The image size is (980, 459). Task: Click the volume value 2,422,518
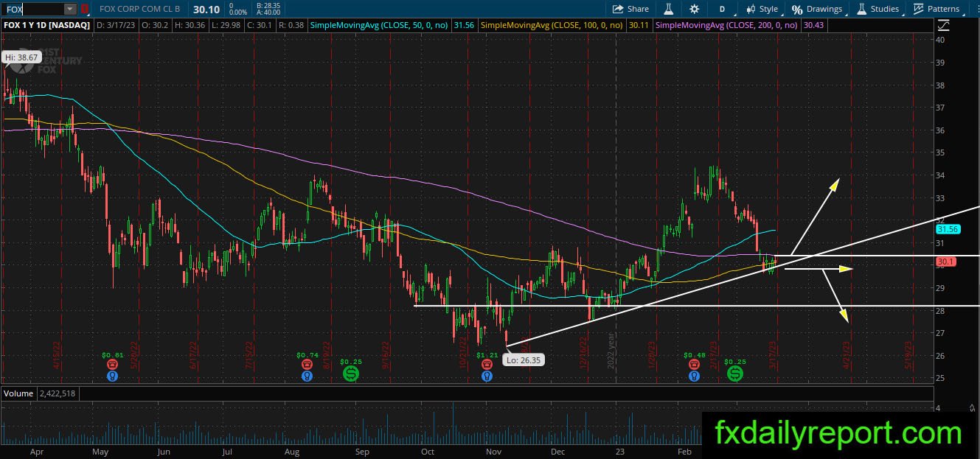[x=58, y=393]
